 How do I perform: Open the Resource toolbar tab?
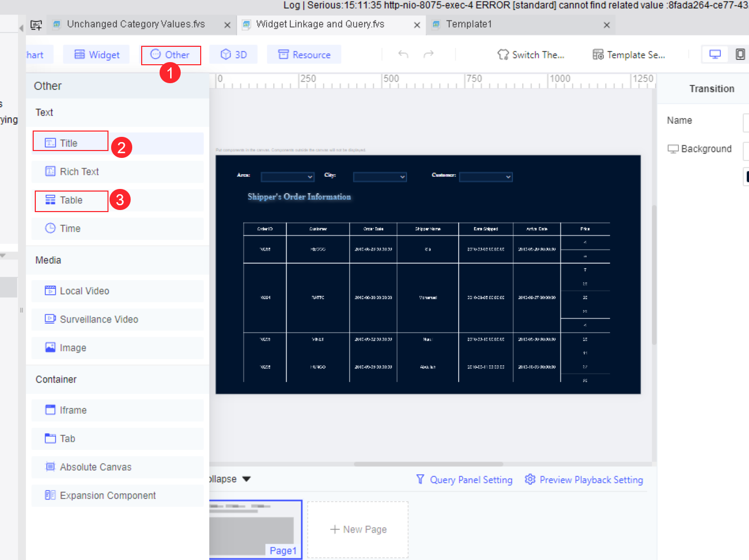pyautogui.click(x=304, y=55)
